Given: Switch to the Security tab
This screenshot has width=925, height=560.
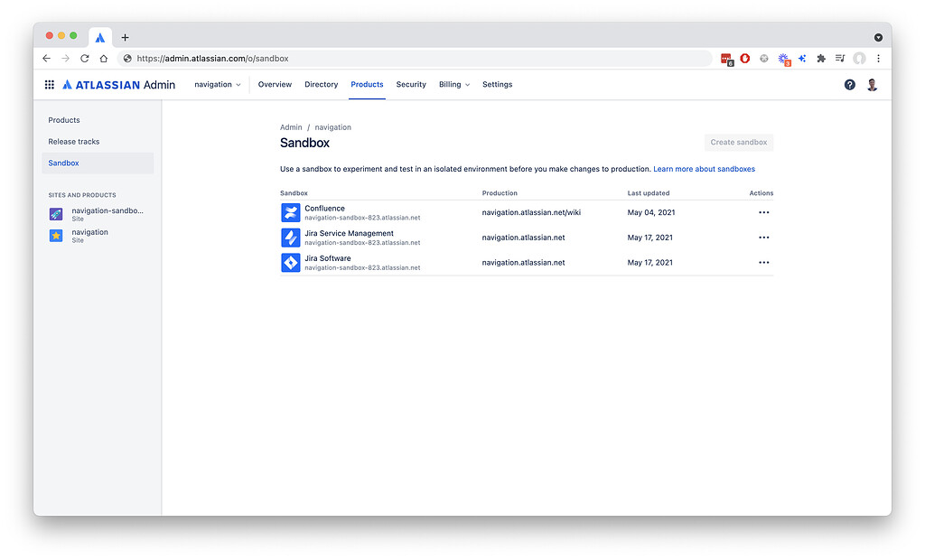Looking at the screenshot, I should [x=411, y=84].
